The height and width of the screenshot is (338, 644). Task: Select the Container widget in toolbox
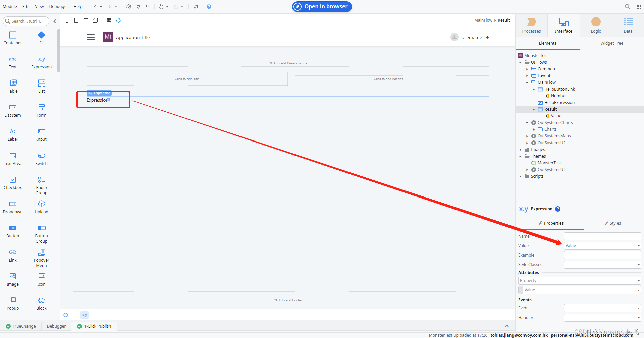click(13, 38)
